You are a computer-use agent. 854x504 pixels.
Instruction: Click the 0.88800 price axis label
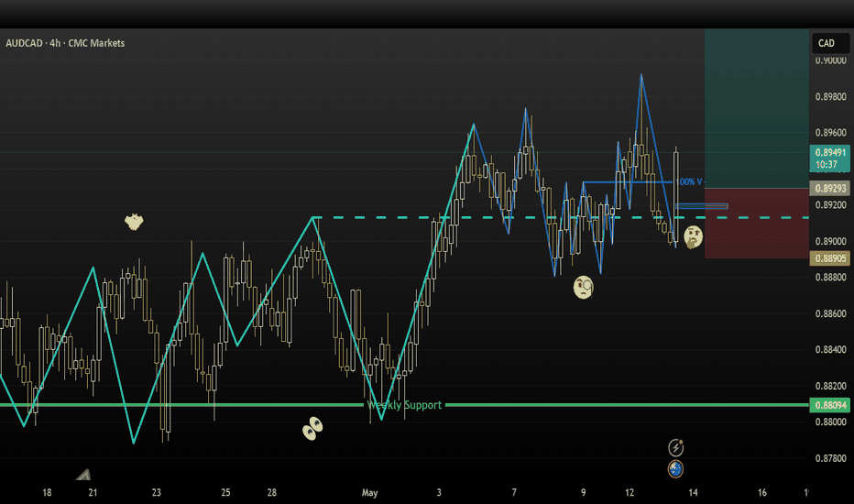coord(830,278)
